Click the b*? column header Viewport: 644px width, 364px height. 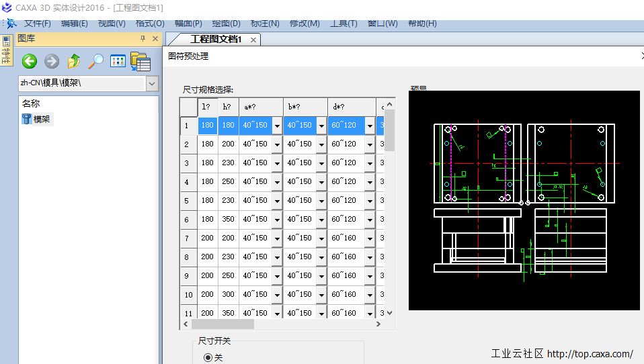pyautogui.click(x=305, y=107)
